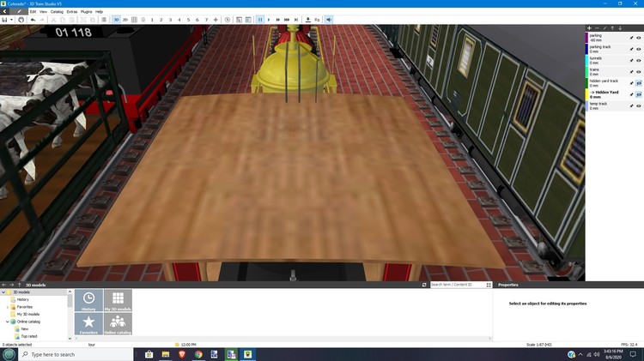Open the Catalog menu
This screenshot has height=361, width=644.
click(57, 12)
